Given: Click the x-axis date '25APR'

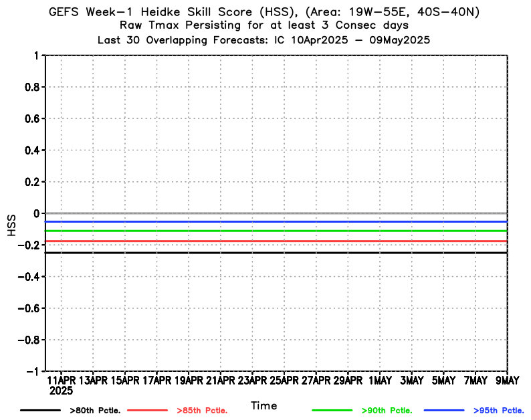Looking at the screenshot, I should [284, 381].
